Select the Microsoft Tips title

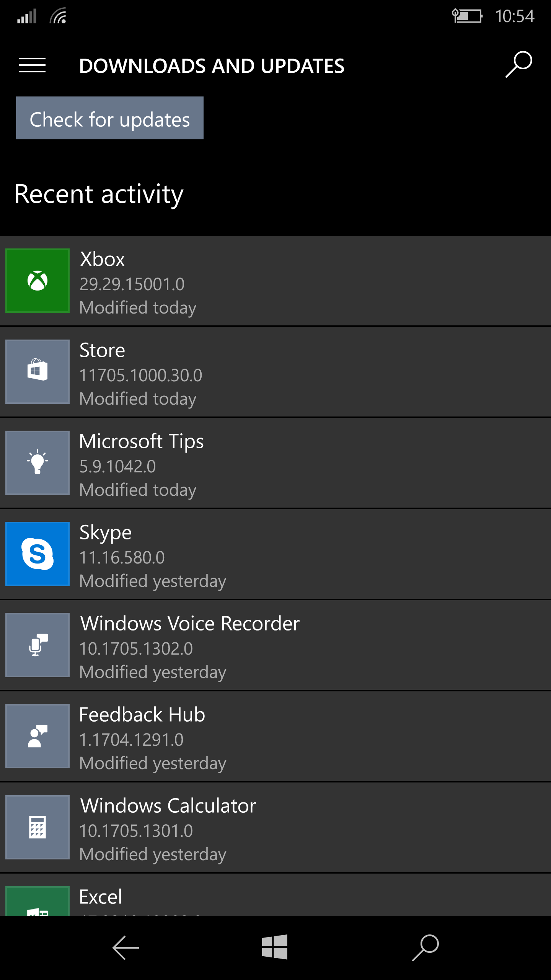point(142,441)
